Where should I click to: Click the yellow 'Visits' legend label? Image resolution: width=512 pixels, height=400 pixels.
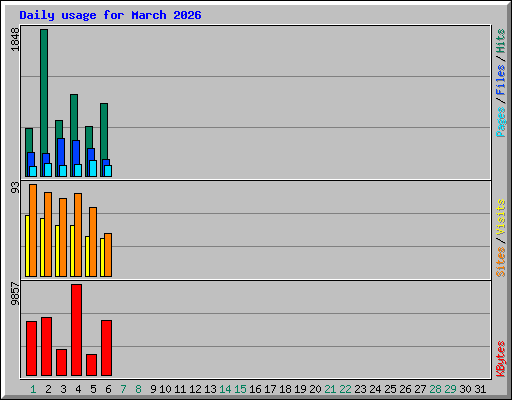click(500, 217)
